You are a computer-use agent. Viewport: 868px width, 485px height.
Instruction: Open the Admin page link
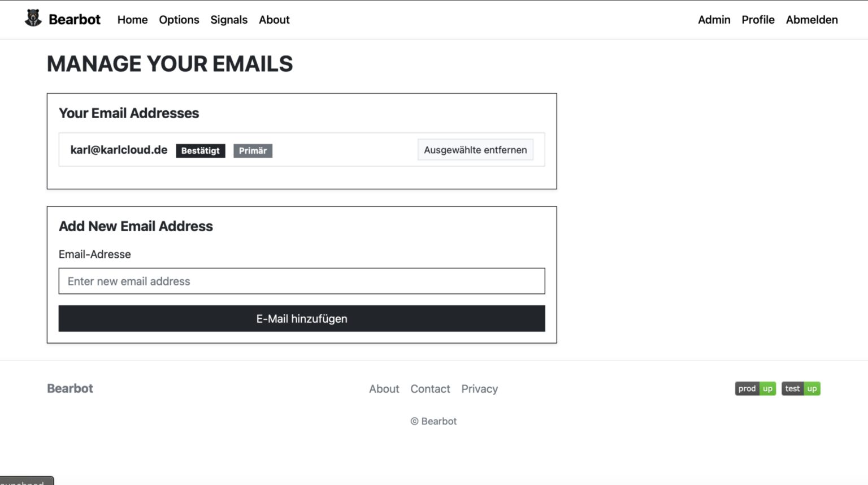(714, 20)
